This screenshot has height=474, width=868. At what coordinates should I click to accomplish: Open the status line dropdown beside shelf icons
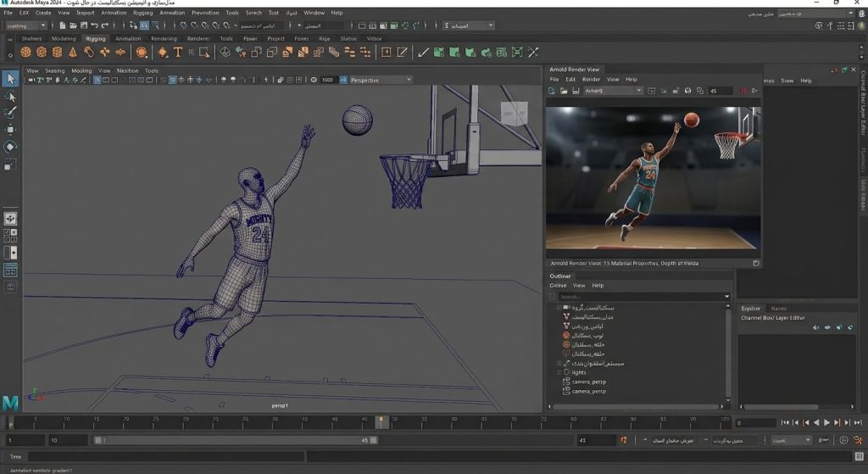click(x=468, y=25)
